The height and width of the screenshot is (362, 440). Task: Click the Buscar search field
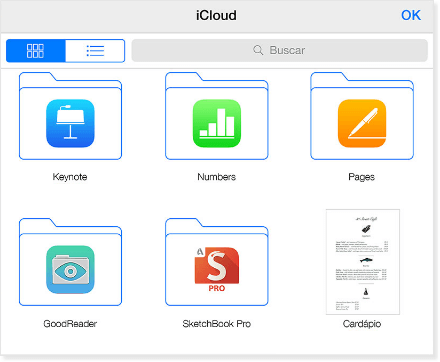pyautogui.click(x=280, y=50)
